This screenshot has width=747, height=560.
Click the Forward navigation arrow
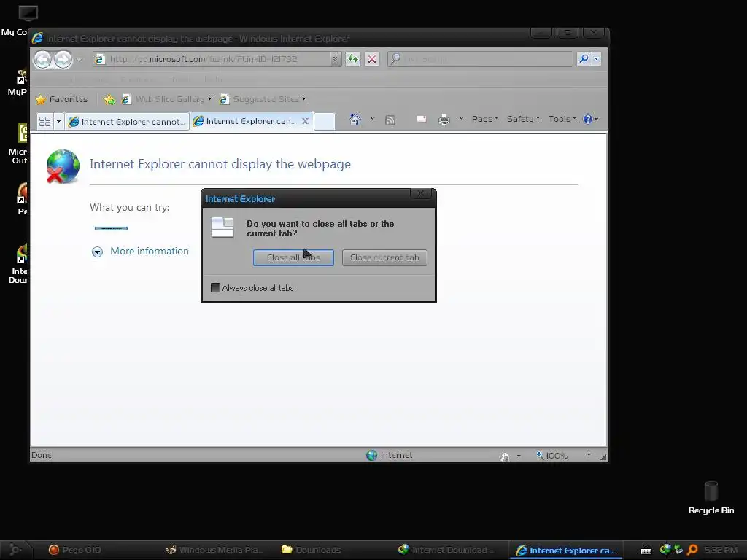coord(63,60)
